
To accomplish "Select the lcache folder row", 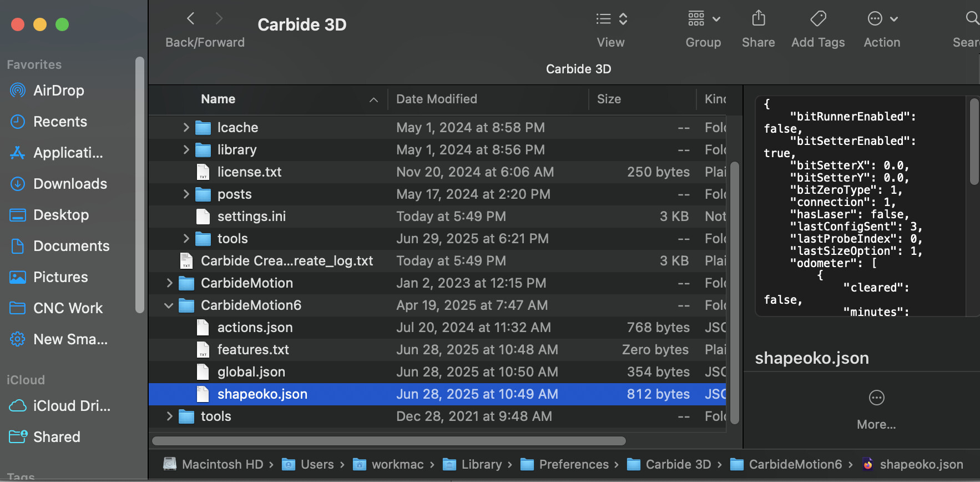I will pyautogui.click(x=437, y=128).
